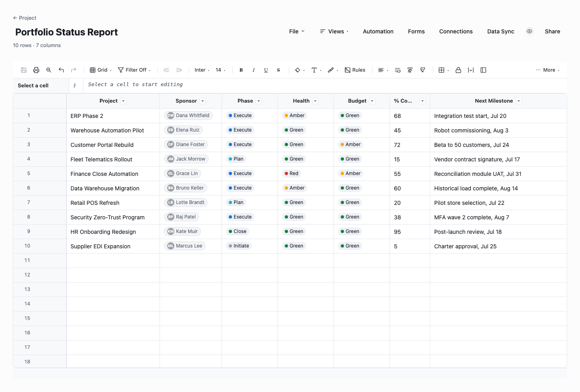This screenshot has height=392, width=580.
Task: Toggle bold formatting
Action: tap(241, 70)
